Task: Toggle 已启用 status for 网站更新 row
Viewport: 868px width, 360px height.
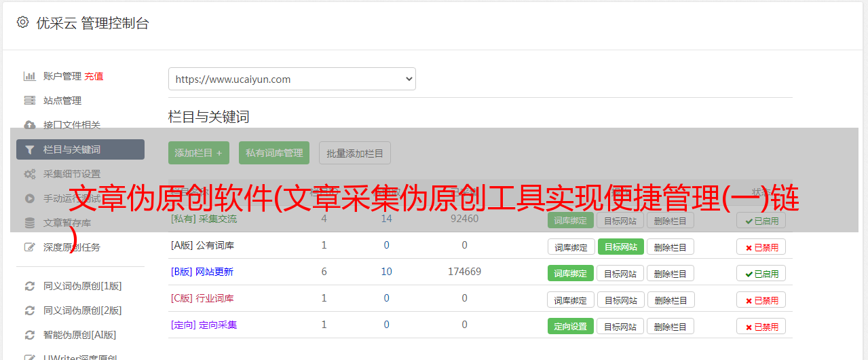Action: [x=761, y=273]
